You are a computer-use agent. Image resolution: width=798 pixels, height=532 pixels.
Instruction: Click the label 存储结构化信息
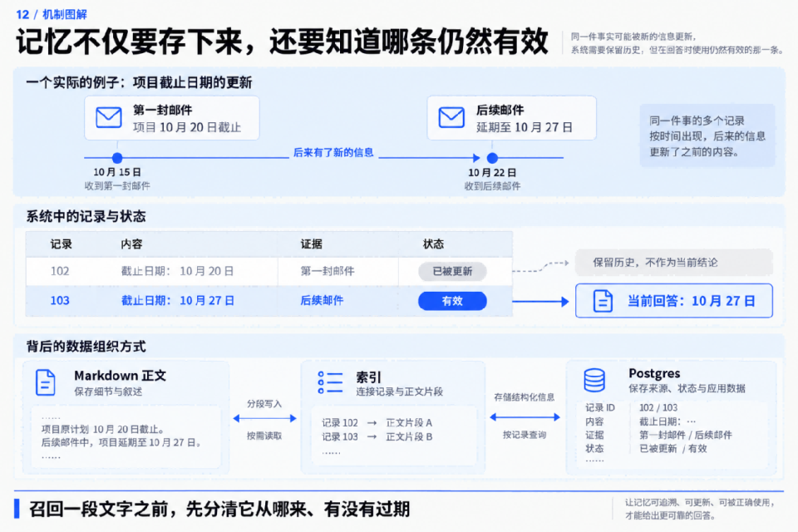525,397
